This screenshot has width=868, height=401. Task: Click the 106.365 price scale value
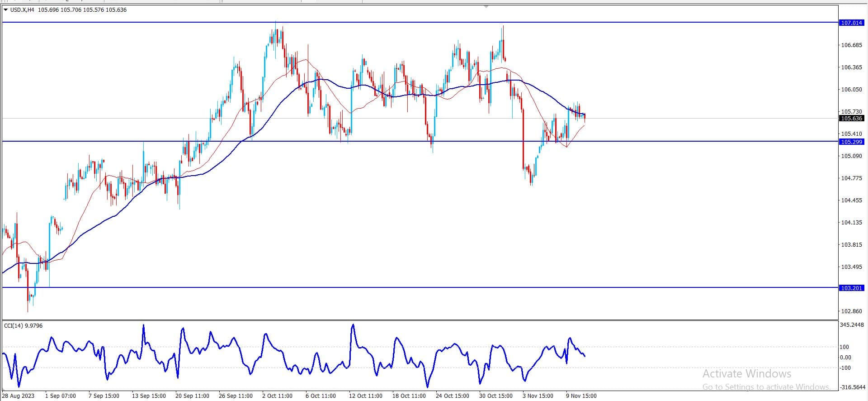coord(851,67)
